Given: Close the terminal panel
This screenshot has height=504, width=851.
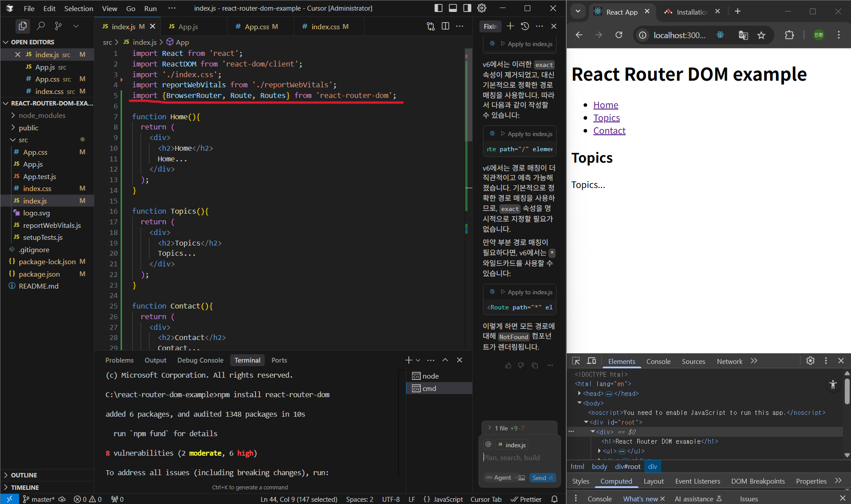Looking at the screenshot, I should tap(459, 360).
